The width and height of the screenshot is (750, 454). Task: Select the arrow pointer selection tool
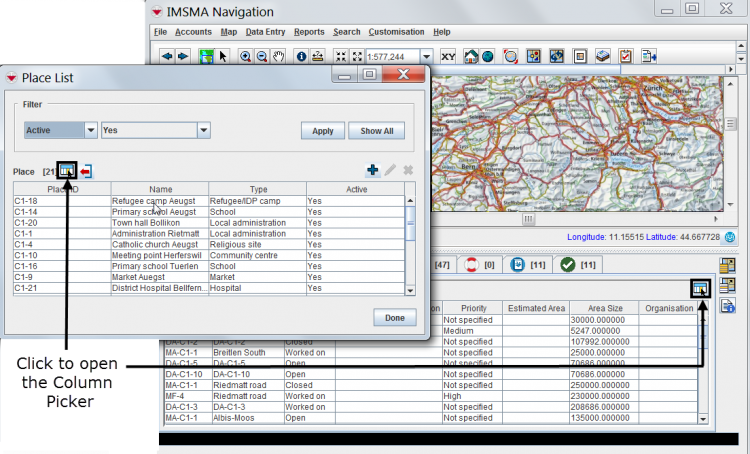pyautogui.click(x=223, y=56)
